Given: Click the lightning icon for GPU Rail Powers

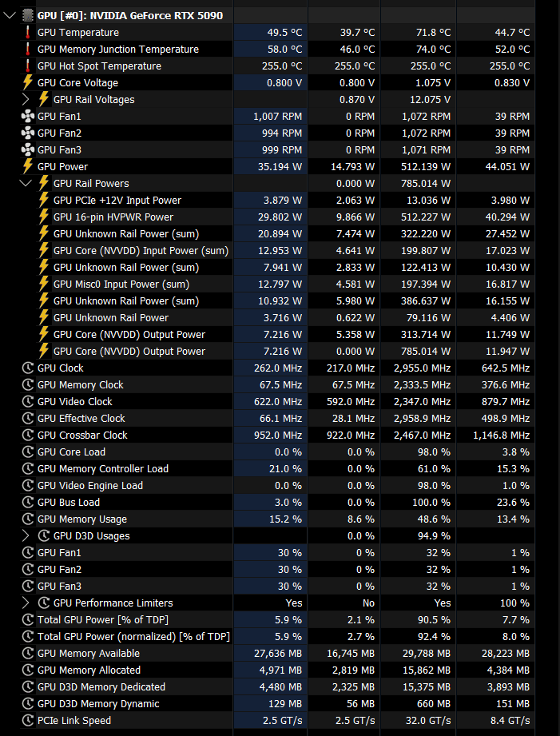Looking at the screenshot, I should pyautogui.click(x=44, y=183).
